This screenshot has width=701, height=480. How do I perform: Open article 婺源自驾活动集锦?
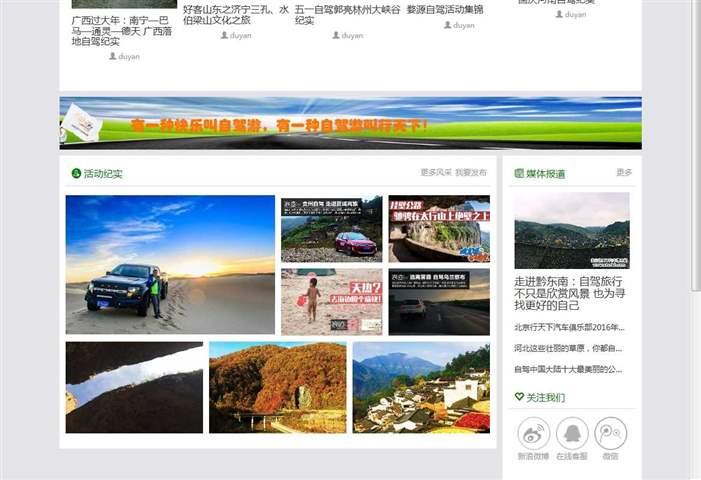coord(445,9)
